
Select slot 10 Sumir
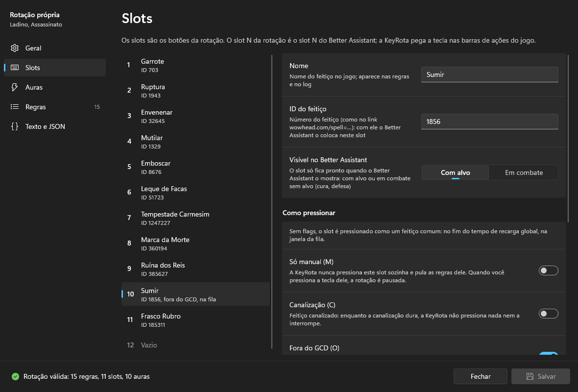pos(196,294)
